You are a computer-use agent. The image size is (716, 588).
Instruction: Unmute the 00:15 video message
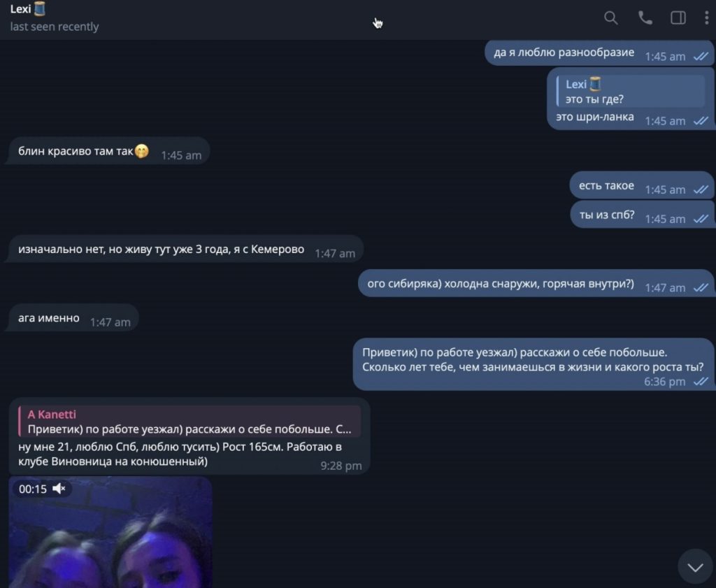pos(59,489)
